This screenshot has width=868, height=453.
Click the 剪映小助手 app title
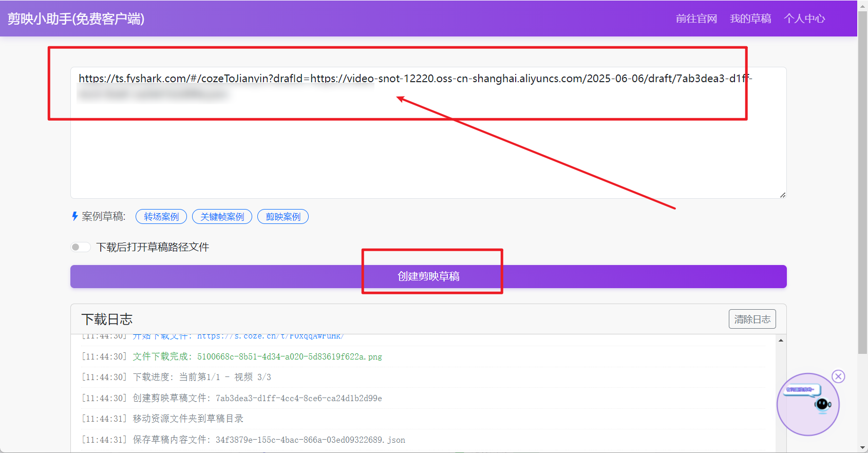point(76,18)
